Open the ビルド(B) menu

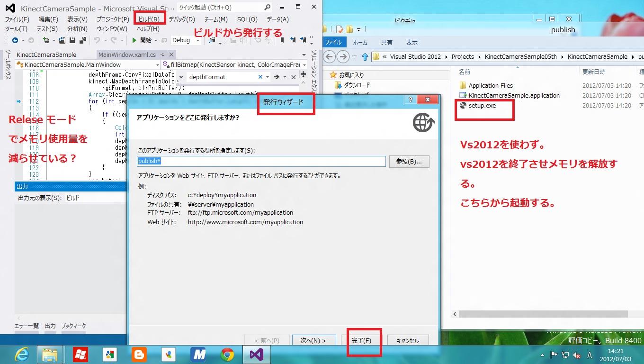[x=149, y=19]
